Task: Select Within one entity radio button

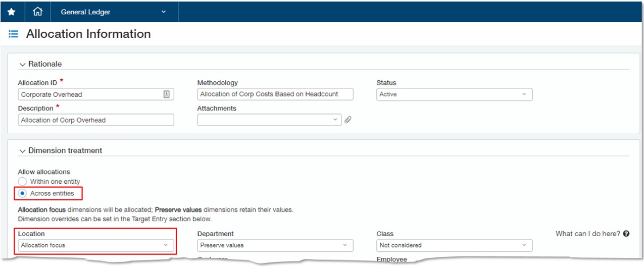Action: (x=22, y=181)
